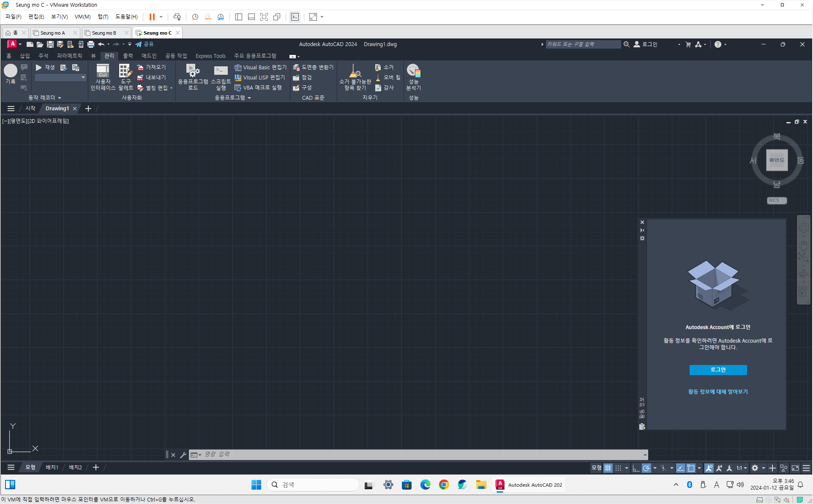Image resolution: width=813 pixels, height=504 pixels.
Task: Open the Performance Analyzer
Action: [413, 76]
